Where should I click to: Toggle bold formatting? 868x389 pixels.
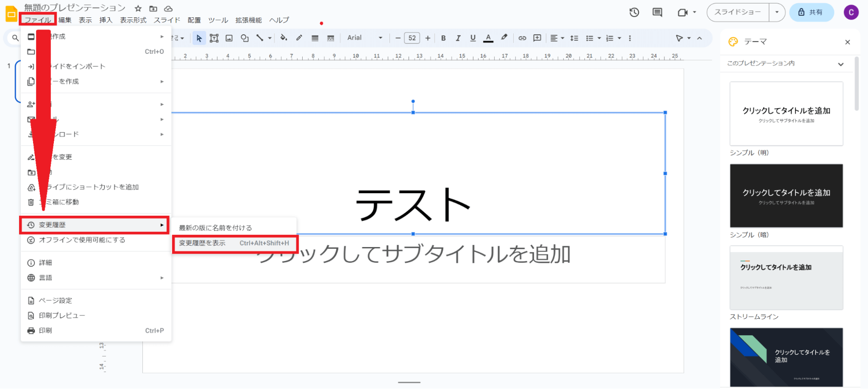pyautogui.click(x=443, y=38)
